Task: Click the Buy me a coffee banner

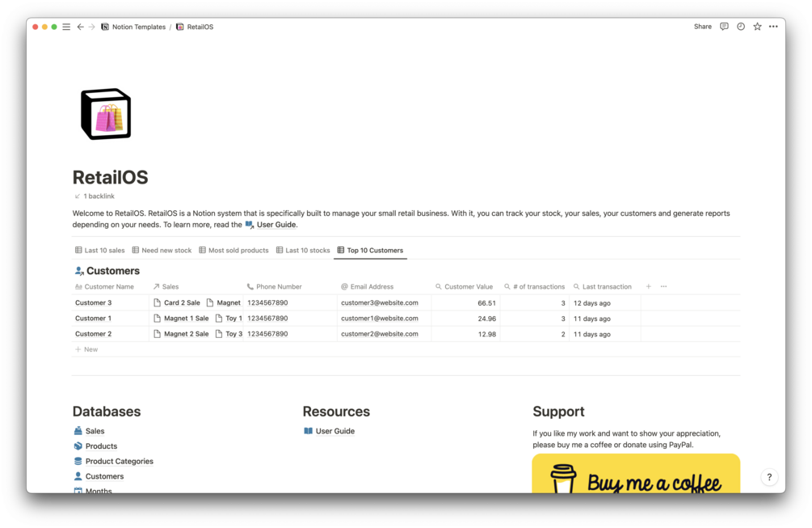Action: [x=636, y=474]
